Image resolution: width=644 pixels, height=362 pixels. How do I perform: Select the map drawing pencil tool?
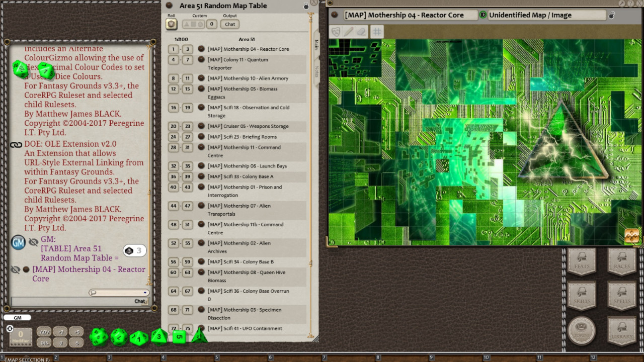click(349, 32)
